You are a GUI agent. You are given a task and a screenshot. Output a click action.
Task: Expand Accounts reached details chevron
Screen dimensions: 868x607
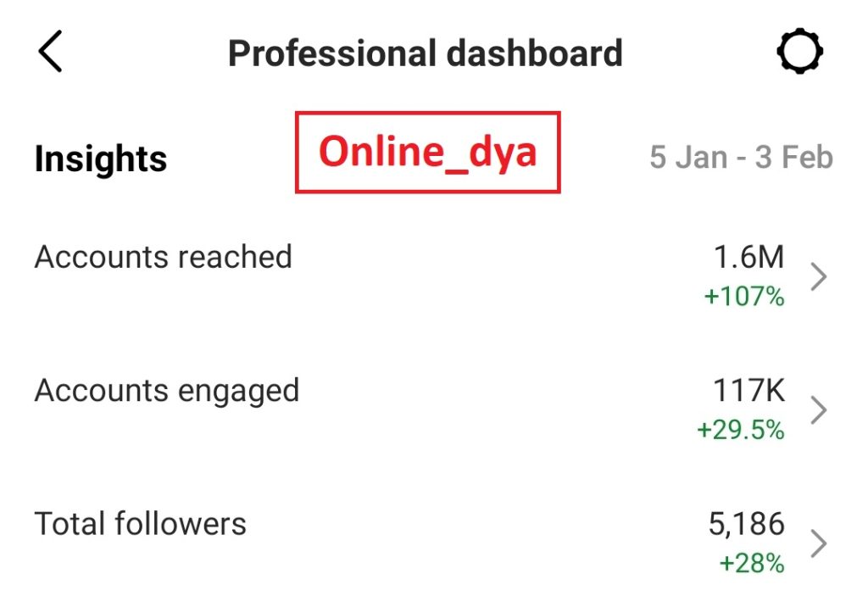818,276
